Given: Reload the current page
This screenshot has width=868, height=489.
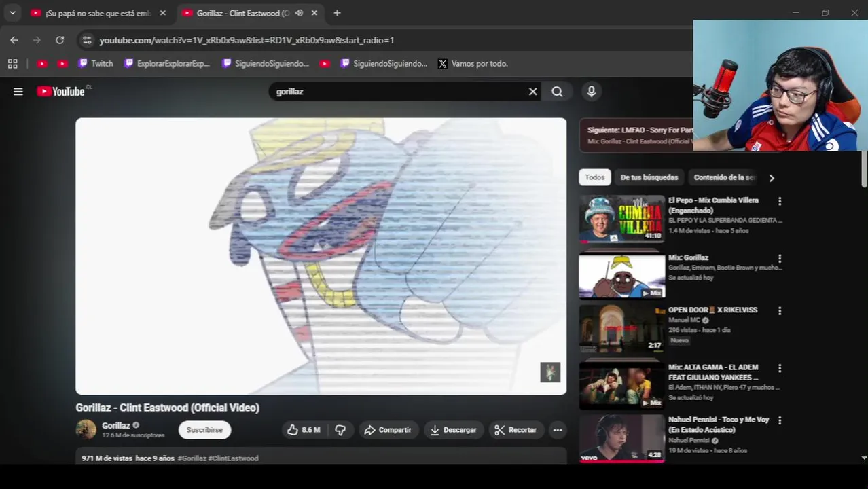Looking at the screenshot, I should point(60,40).
